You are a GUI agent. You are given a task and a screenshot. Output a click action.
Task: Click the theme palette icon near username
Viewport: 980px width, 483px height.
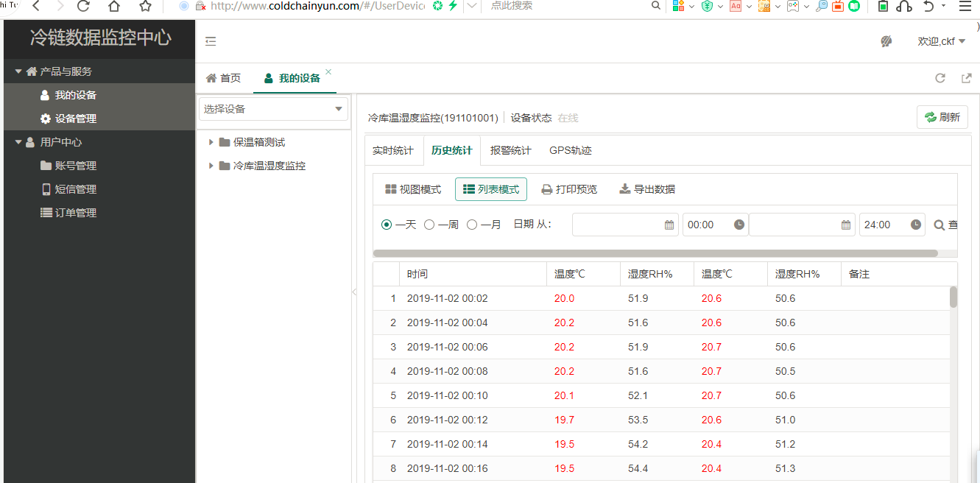pyautogui.click(x=886, y=41)
